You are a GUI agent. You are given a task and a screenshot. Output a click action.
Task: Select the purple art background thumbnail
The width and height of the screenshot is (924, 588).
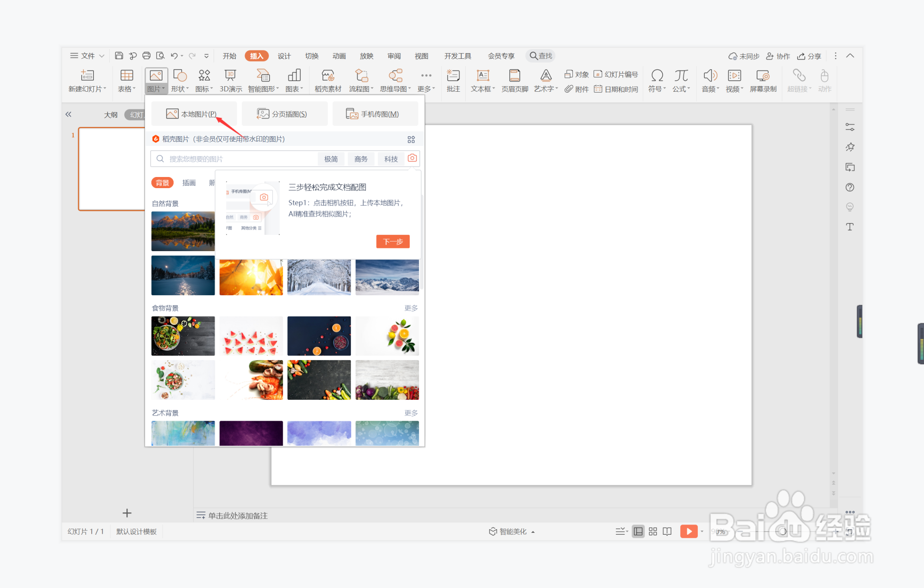pyautogui.click(x=251, y=433)
